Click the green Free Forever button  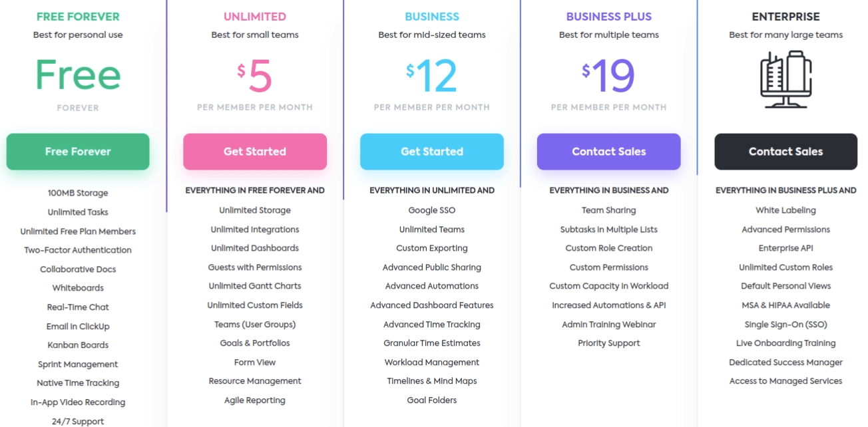point(78,152)
